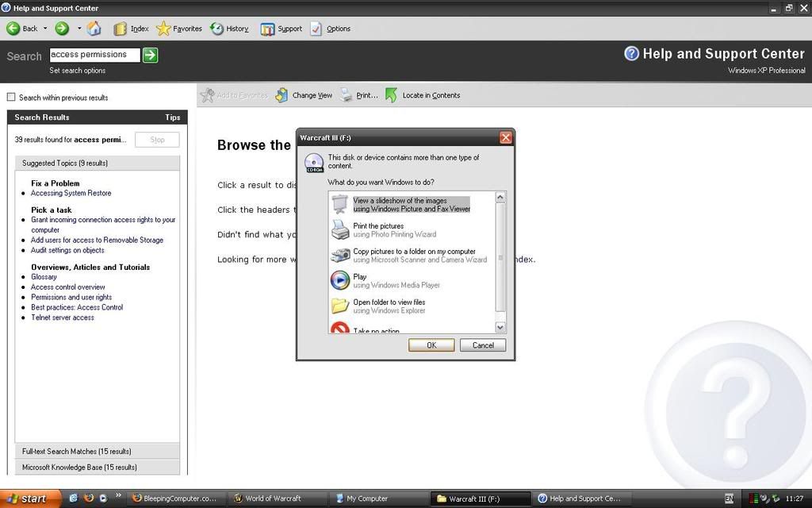Switch to World of Warcraft taskbar window
Image resolution: width=812 pixels, height=508 pixels.
pos(278,498)
